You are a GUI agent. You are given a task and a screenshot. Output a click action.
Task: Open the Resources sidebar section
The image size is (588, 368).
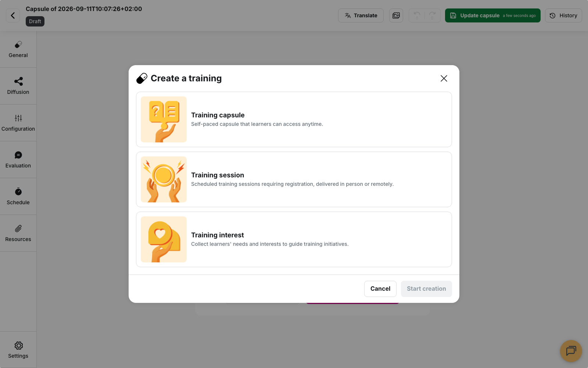pos(18,233)
